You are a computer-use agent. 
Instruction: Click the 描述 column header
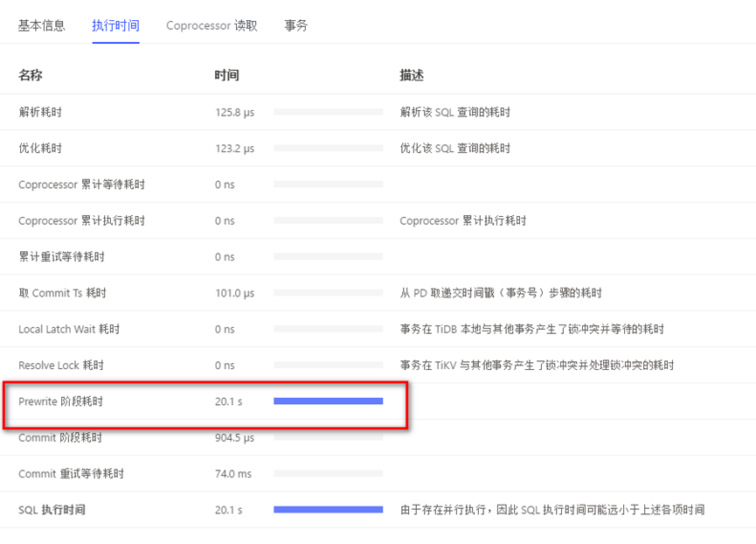click(412, 75)
